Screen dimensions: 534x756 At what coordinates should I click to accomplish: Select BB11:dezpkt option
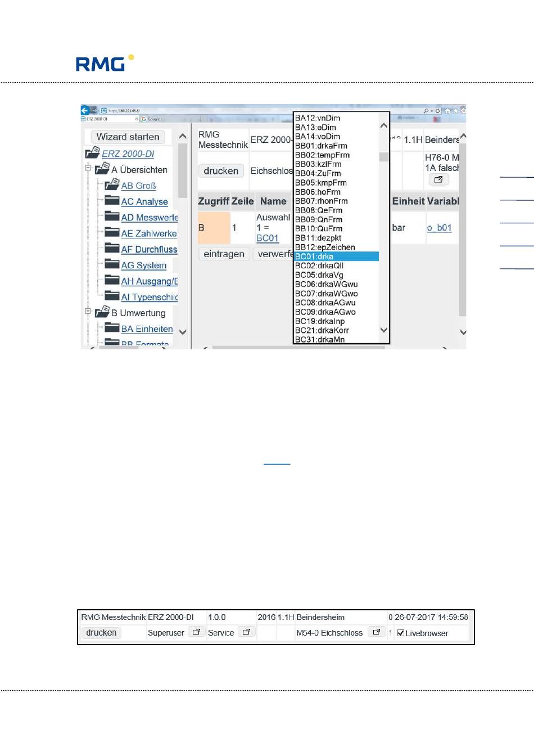tap(337, 238)
